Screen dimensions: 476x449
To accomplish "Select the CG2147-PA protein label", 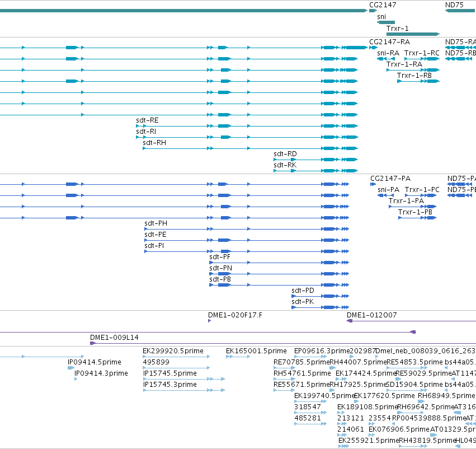I will tap(390, 179).
